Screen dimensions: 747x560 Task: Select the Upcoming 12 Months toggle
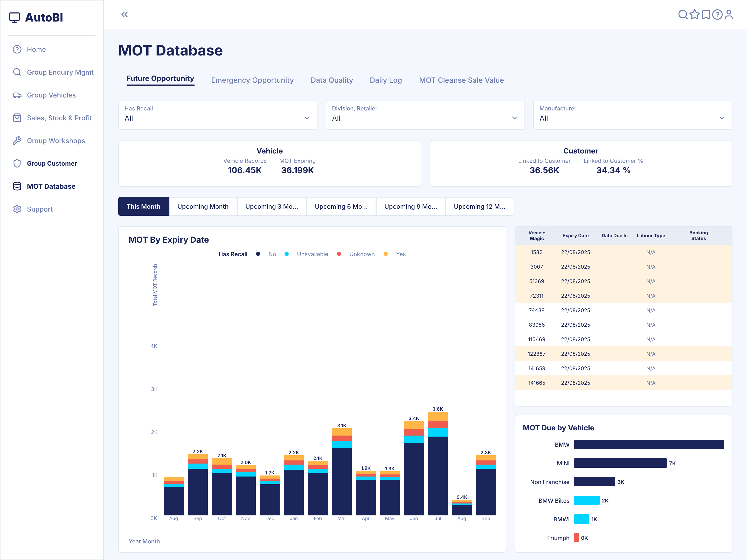[479, 206]
